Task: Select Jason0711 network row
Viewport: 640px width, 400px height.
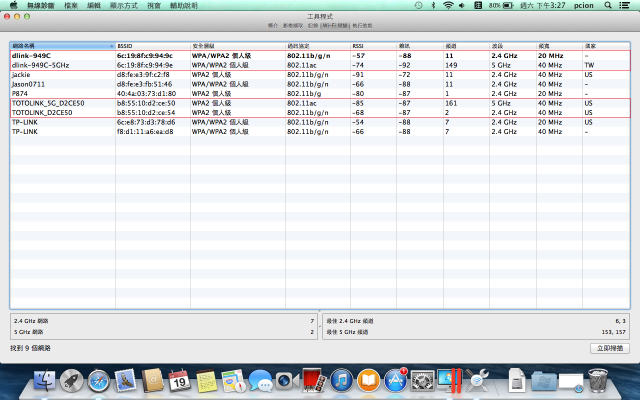Action: coord(320,84)
